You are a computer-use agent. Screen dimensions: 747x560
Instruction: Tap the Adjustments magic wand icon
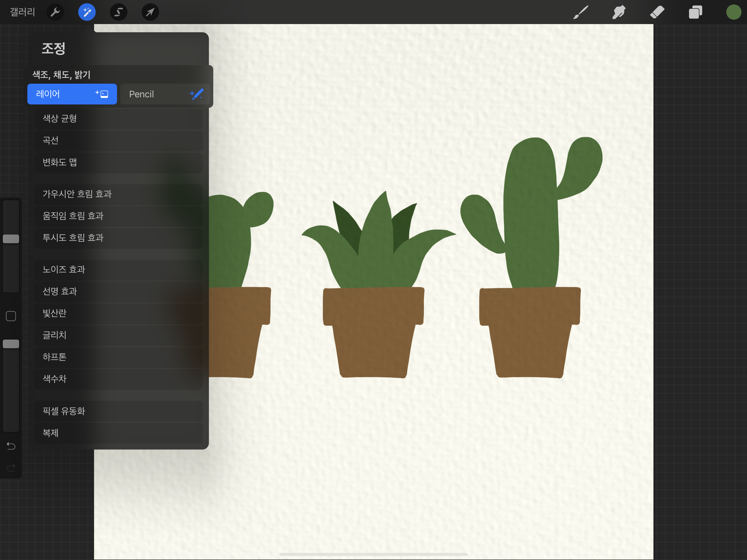[x=87, y=12]
